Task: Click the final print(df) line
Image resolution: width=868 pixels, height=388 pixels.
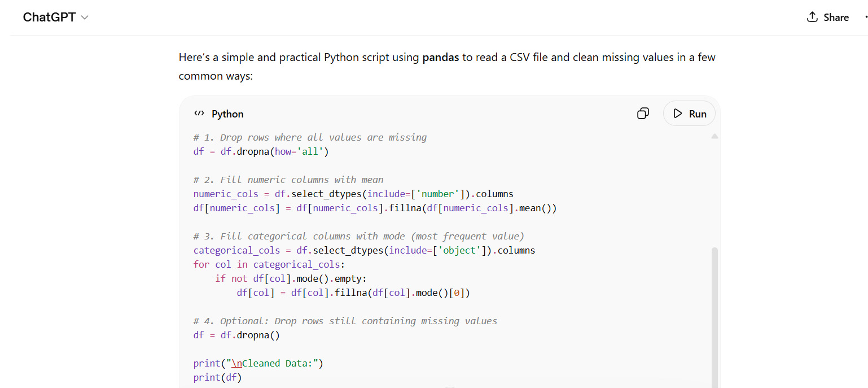Action: click(217, 377)
